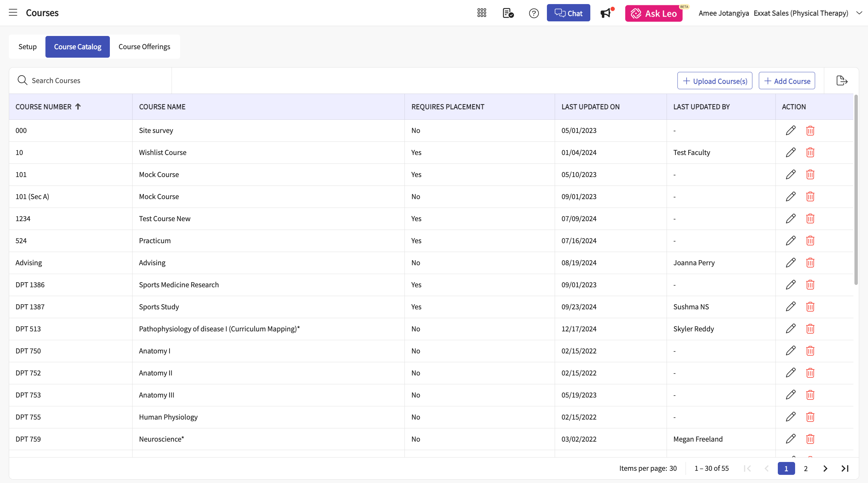Screen dimensions: 868x483
Task: Open the Chat button
Action: (x=568, y=13)
